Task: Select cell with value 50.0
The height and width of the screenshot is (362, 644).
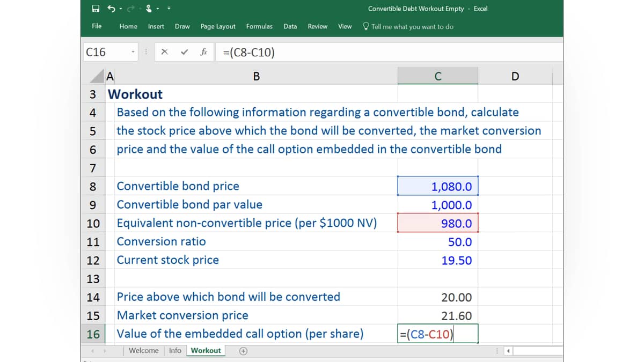Action: point(438,242)
